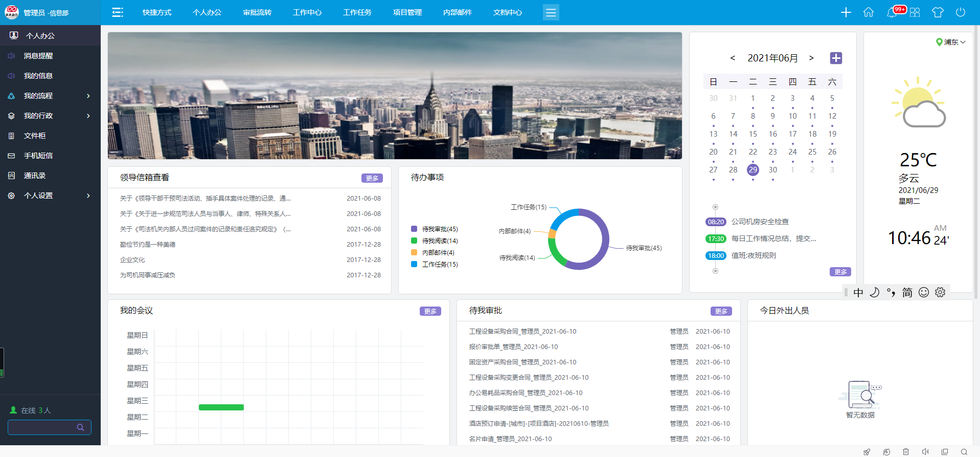Image resolution: width=980 pixels, height=457 pixels.
Task: Toggle the 待我审批 legend item
Action: point(435,229)
